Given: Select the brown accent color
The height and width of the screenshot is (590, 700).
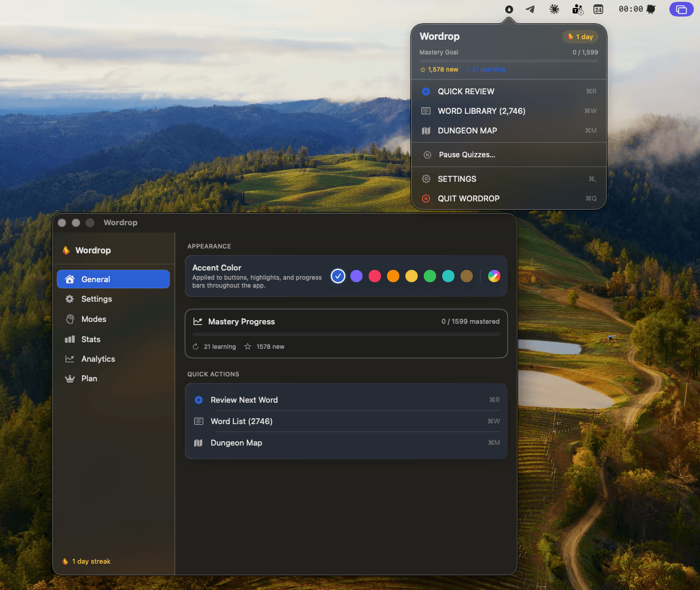Looking at the screenshot, I should coord(467,276).
